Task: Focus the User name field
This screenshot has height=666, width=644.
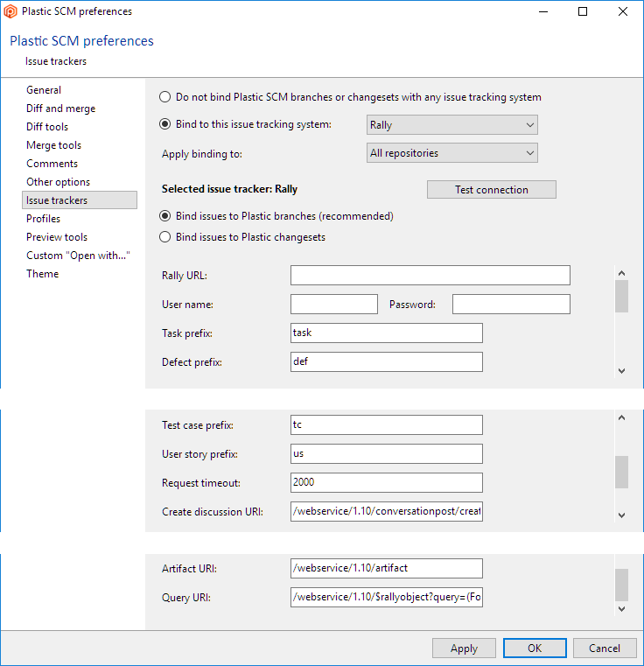Action: [334, 304]
